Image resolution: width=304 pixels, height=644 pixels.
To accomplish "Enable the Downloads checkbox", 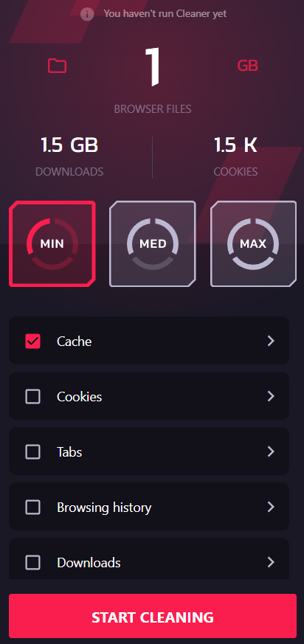I will [33, 563].
